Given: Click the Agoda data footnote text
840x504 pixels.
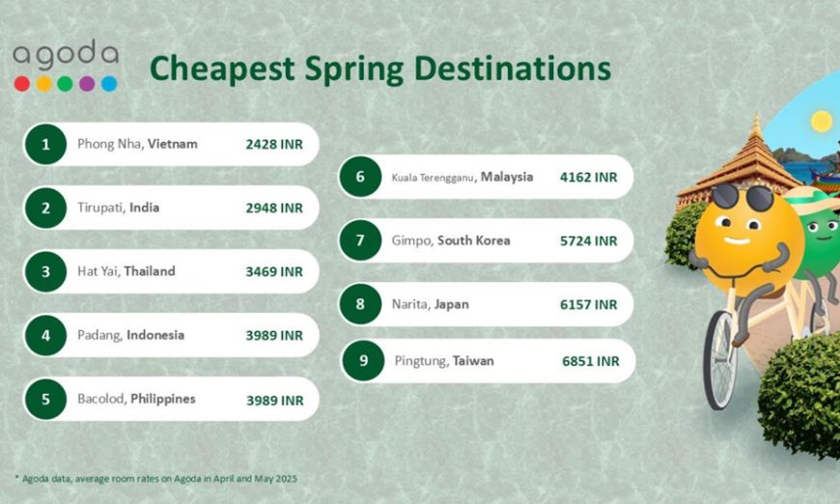Looking at the screenshot, I should pos(155,478).
